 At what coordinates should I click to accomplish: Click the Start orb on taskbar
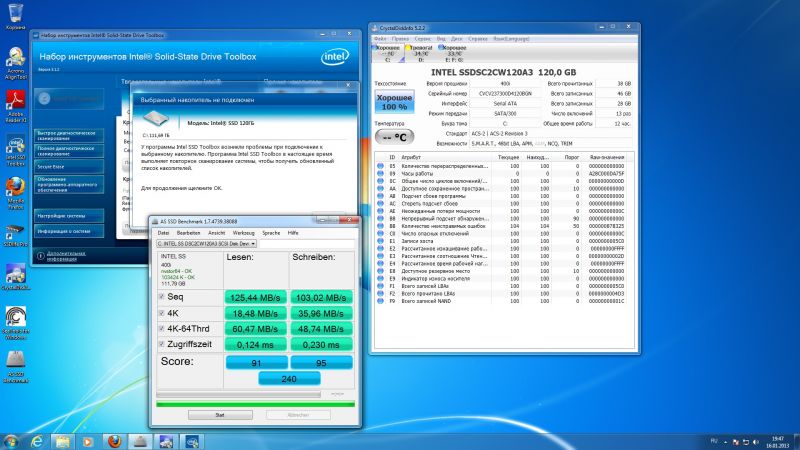pos(11,440)
